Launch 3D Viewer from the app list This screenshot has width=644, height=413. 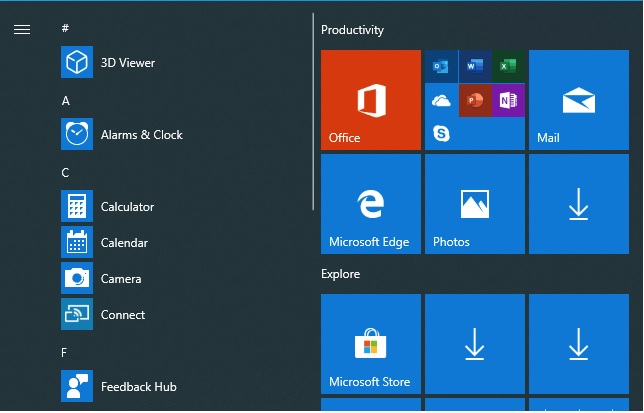(77, 62)
